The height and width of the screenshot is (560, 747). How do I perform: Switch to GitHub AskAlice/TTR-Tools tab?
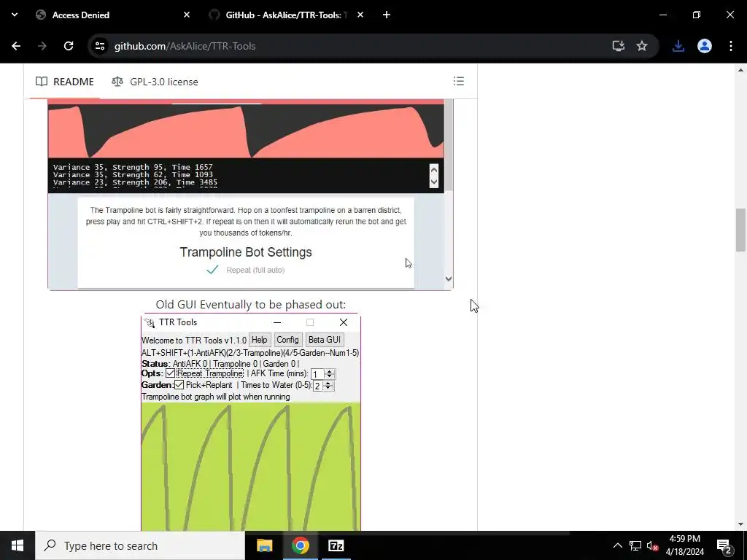pyautogui.click(x=287, y=15)
